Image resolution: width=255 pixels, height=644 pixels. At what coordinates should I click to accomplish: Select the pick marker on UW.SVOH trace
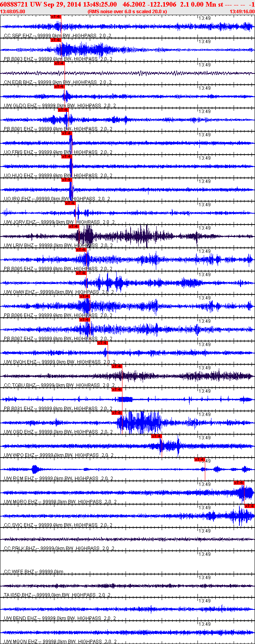pos(102,343)
